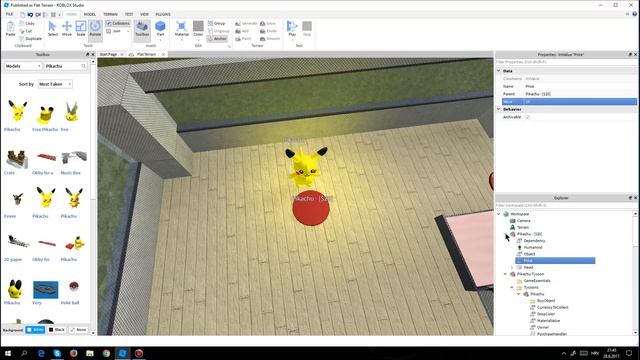The image size is (640, 360).
Task: Pick the Crate model thumbnail
Action: [16, 159]
